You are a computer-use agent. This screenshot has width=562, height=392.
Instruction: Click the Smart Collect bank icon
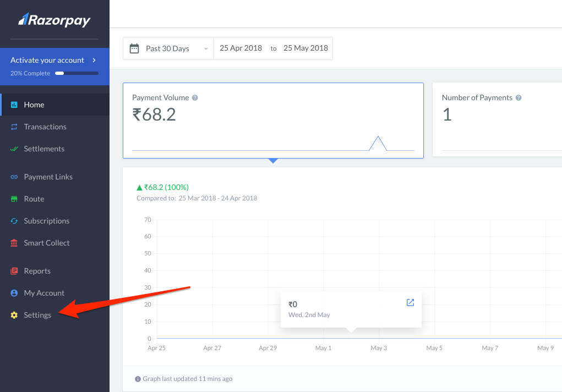(14, 243)
